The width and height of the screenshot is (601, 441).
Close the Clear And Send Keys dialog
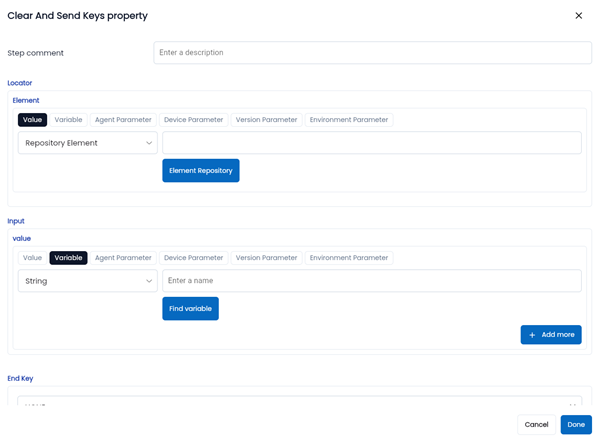coord(578,16)
